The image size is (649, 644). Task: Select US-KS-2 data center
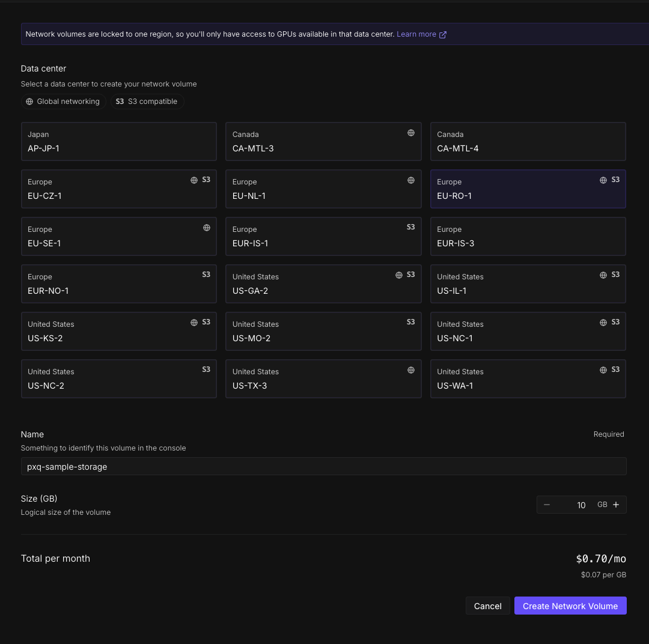pos(119,331)
